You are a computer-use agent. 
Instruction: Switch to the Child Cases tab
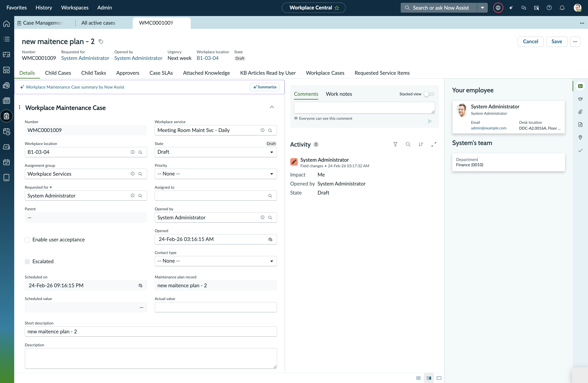pyautogui.click(x=58, y=73)
